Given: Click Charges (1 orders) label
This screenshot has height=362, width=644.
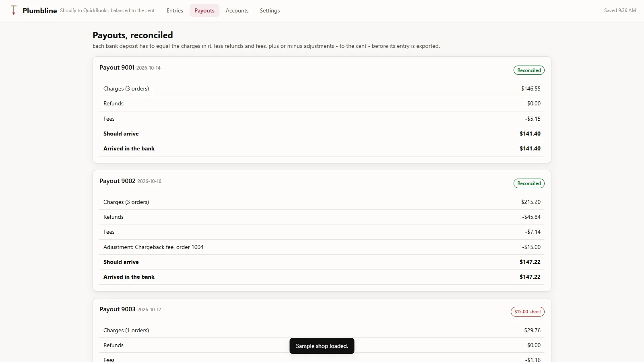Looking at the screenshot, I should [x=126, y=330].
